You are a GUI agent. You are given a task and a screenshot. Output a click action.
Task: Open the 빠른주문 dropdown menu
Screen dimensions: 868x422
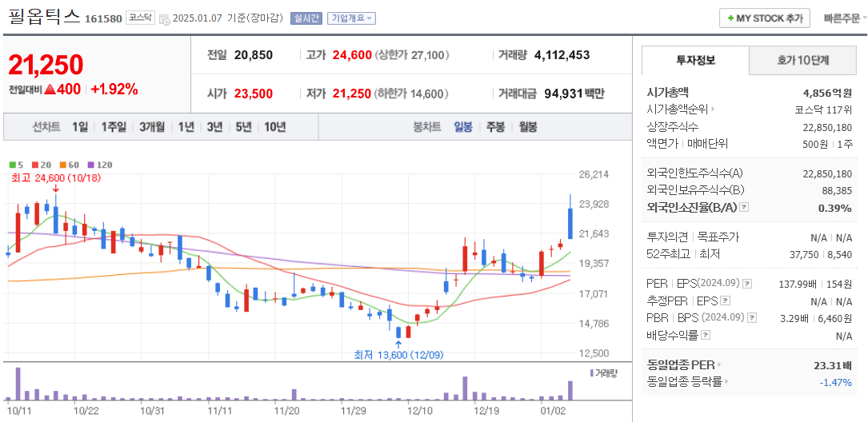(846, 18)
